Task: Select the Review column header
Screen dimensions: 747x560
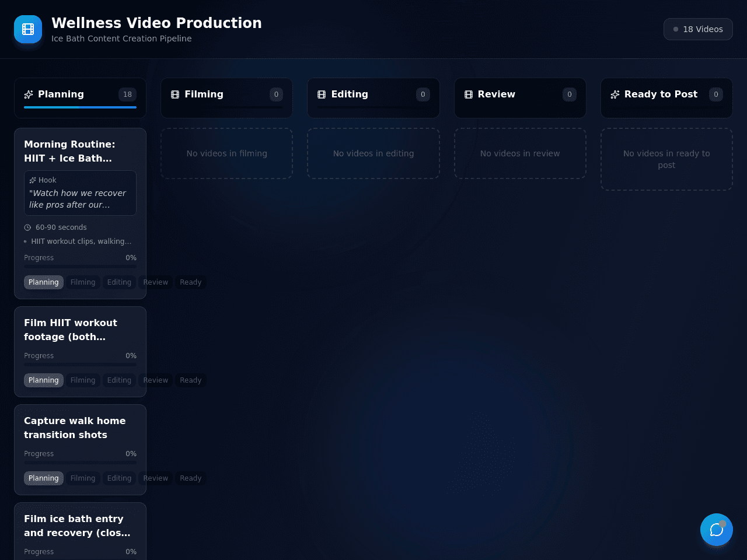Action: click(520, 98)
